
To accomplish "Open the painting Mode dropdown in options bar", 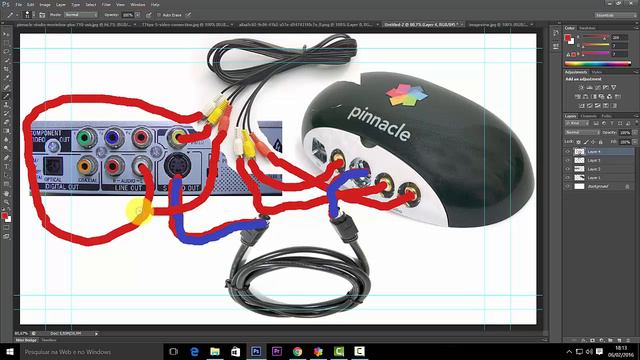I will pos(81,15).
